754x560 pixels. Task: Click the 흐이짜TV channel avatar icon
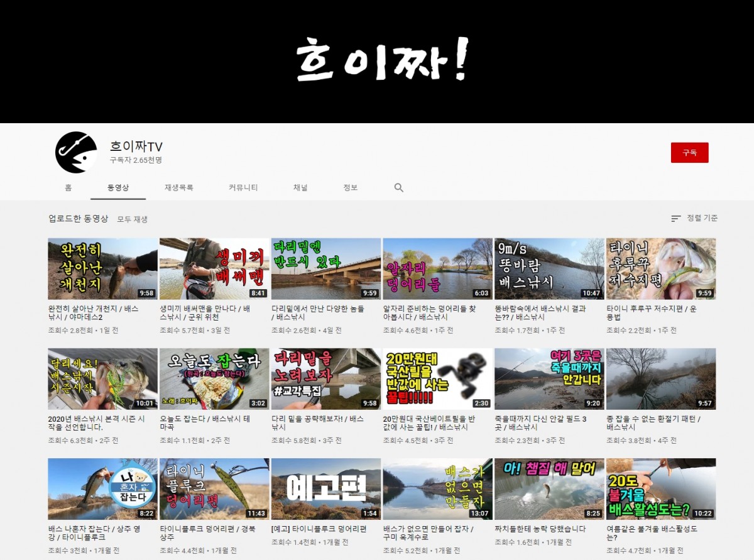[76, 152]
